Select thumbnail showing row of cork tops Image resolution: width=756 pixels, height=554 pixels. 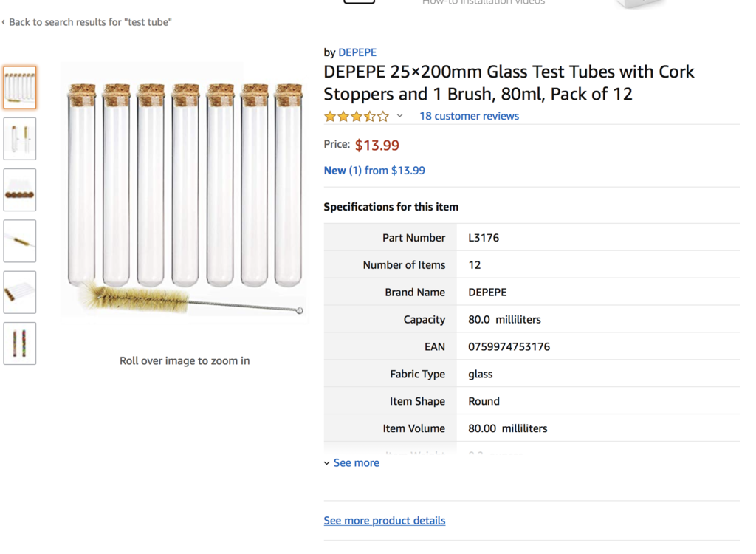[20, 190]
